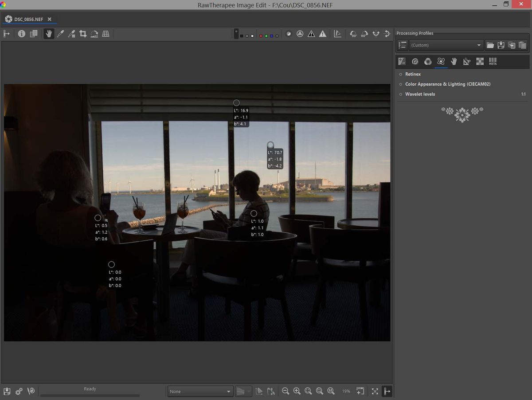Save current processing profile
Screen dimensions: 532x400
501,45
